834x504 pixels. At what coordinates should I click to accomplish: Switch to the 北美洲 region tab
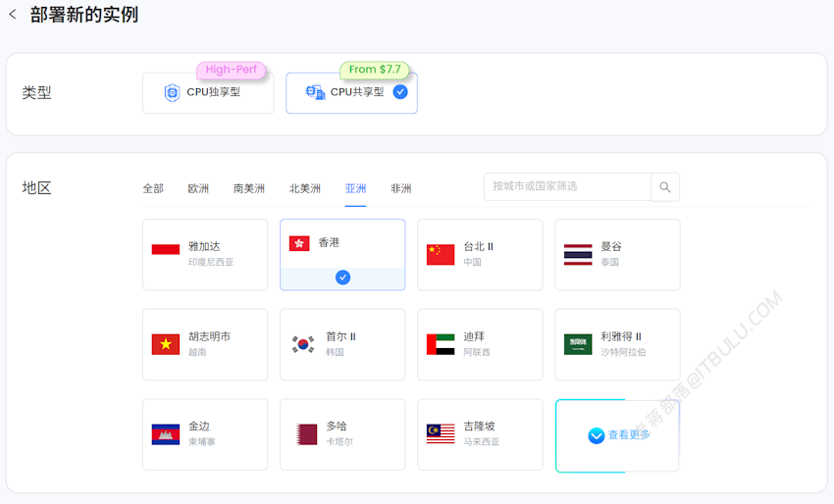click(x=305, y=188)
